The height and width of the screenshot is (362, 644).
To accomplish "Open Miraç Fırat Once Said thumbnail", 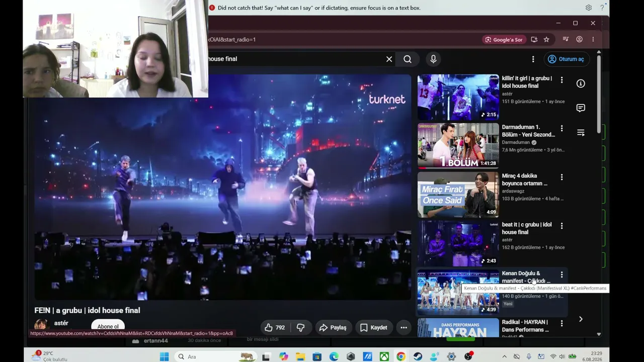I will pos(458,195).
